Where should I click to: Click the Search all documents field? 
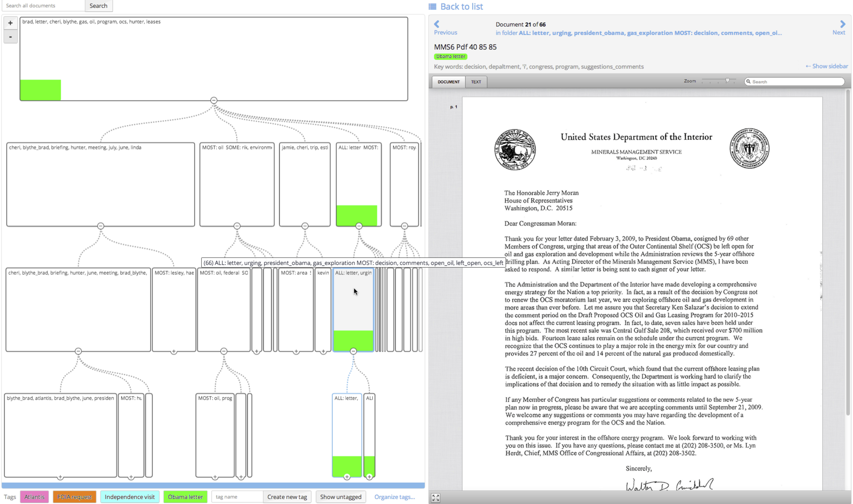(44, 6)
